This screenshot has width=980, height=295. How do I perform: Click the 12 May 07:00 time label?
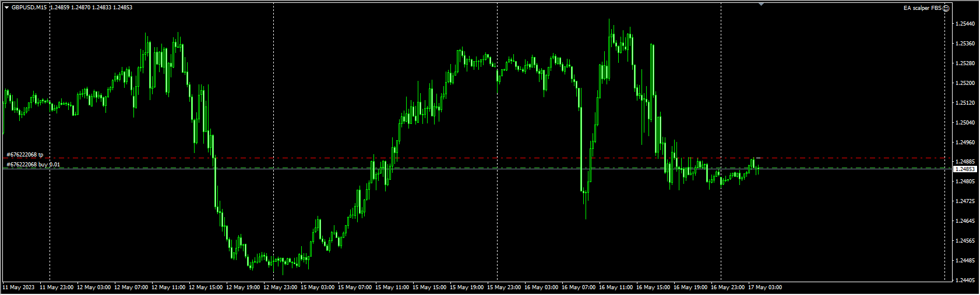[x=131, y=287]
